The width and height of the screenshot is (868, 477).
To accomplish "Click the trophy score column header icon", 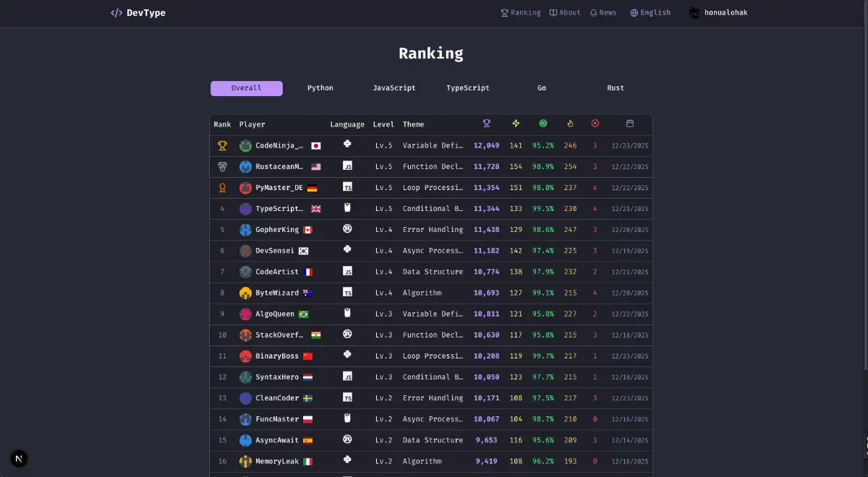I will [x=487, y=124].
